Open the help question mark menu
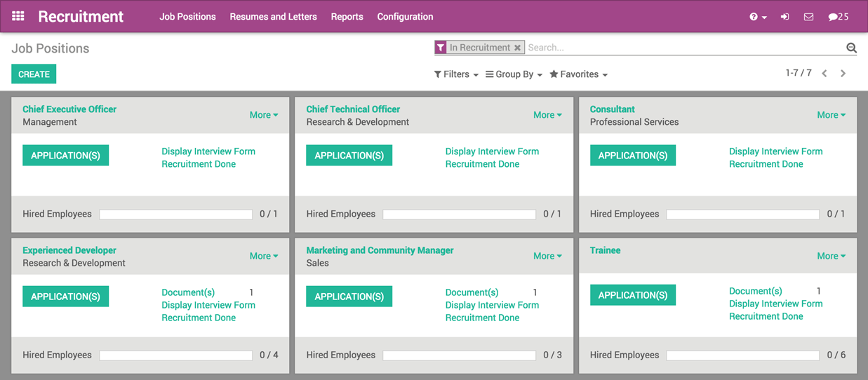The height and width of the screenshot is (380, 868). point(758,17)
